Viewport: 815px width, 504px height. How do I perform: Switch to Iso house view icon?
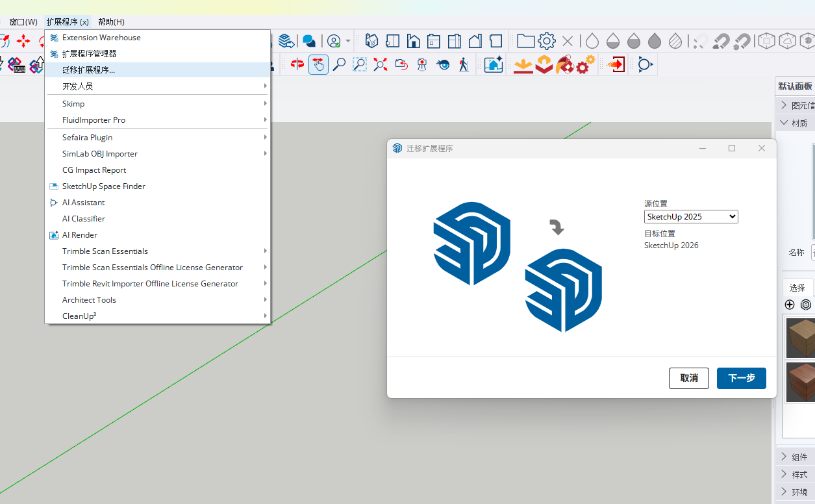(x=371, y=42)
